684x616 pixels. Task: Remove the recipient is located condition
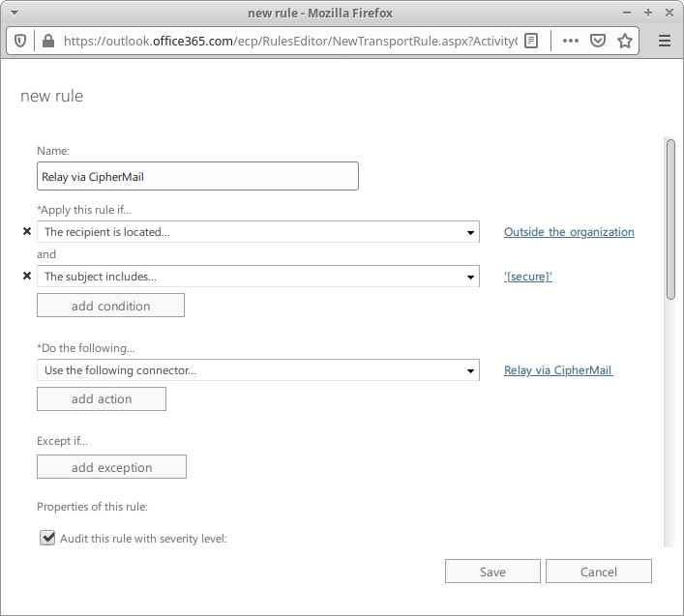[27, 231]
